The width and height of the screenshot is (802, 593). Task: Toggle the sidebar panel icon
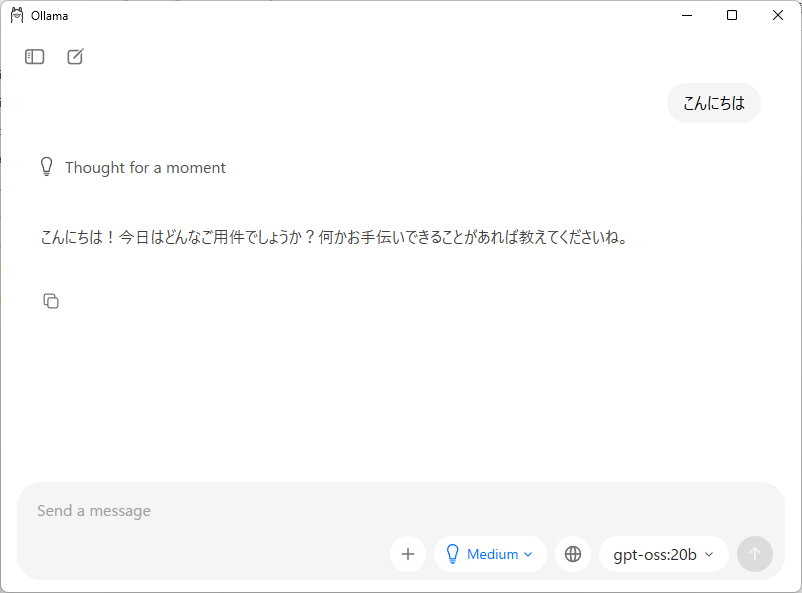(x=35, y=57)
